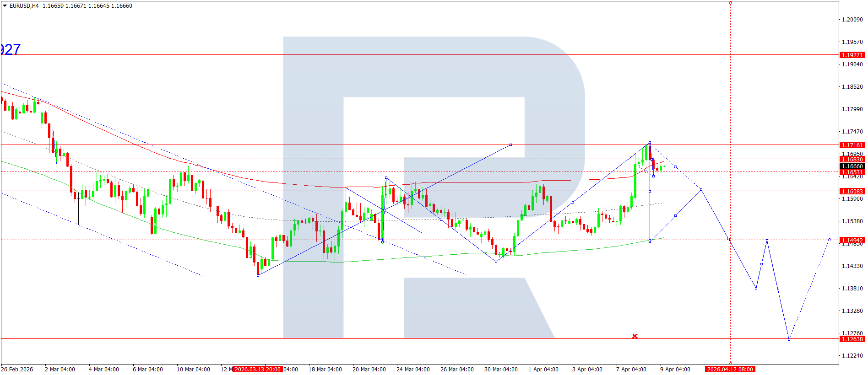Viewport: 868px width, 375px height.
Task: Select the 1.19271 red price label
Action: (852, 55)
